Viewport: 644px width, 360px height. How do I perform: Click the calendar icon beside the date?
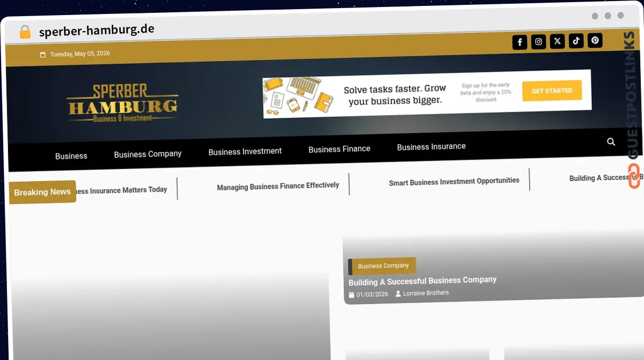point(43,55)
